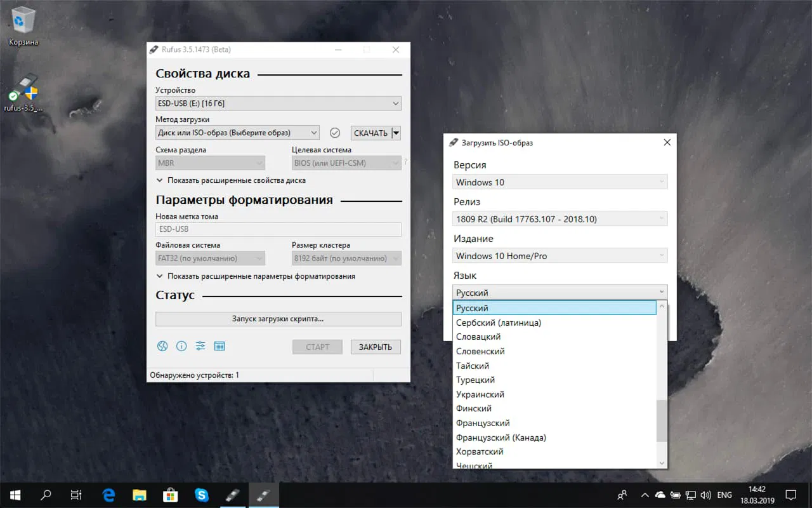812x508 pixels.
Task: Choose Русский in the open language list
Action: click(554, 308)
